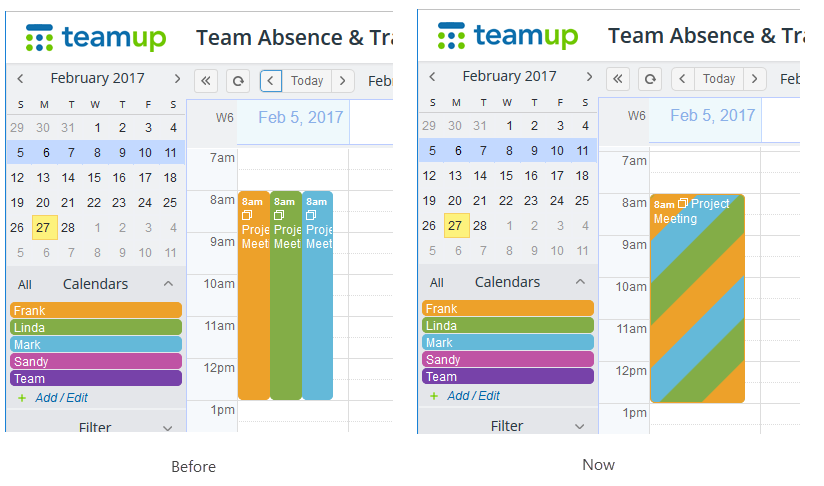Go to previous week in Before toolbar

pos(271,81)
